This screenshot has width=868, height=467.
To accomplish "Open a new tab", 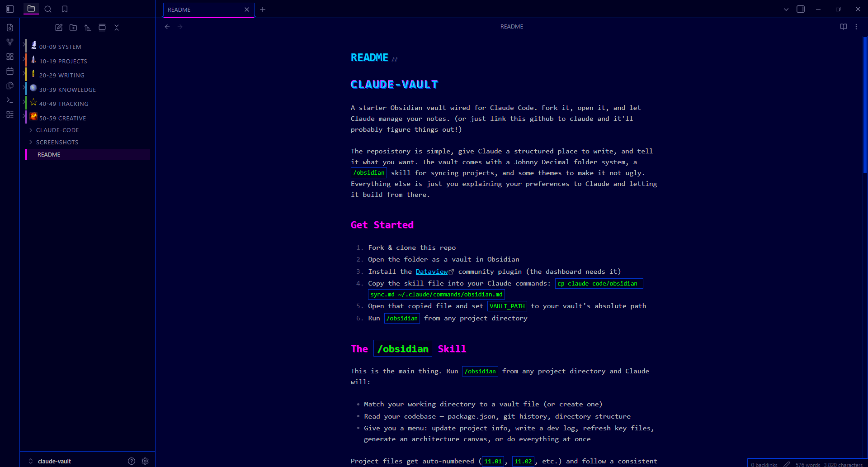I will tap(263, 10).
